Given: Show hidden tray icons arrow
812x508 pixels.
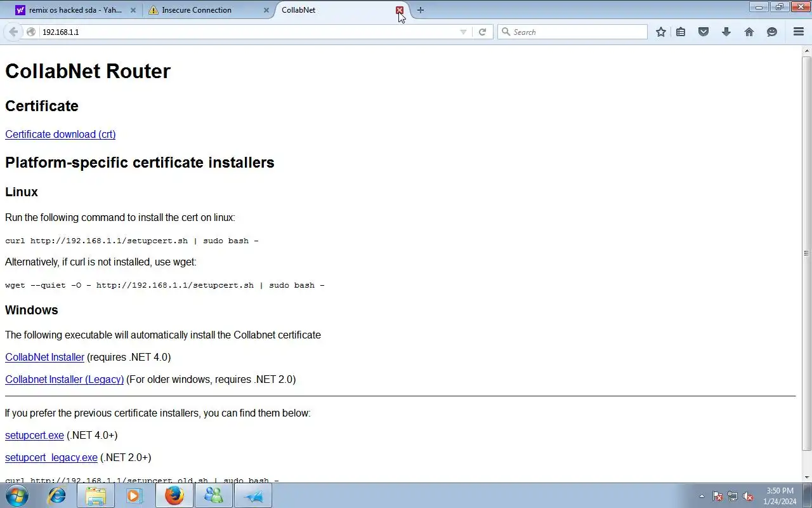Looking at the screenshot, I should 702,496.
